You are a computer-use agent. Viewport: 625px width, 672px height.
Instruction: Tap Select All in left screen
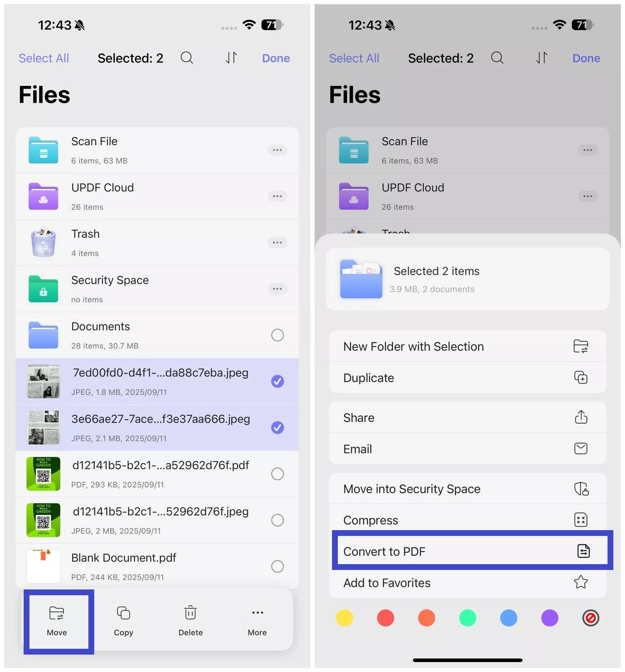[x=44, y=58]
